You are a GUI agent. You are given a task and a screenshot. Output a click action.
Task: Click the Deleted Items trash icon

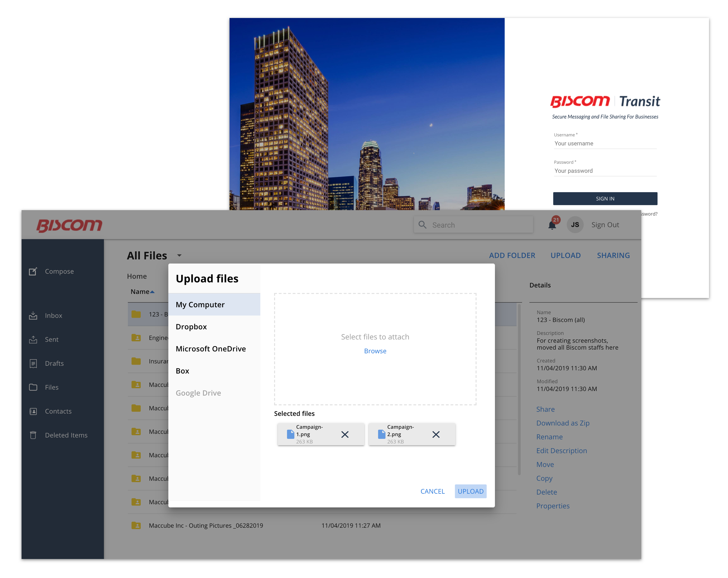click(x=33, y=435)
